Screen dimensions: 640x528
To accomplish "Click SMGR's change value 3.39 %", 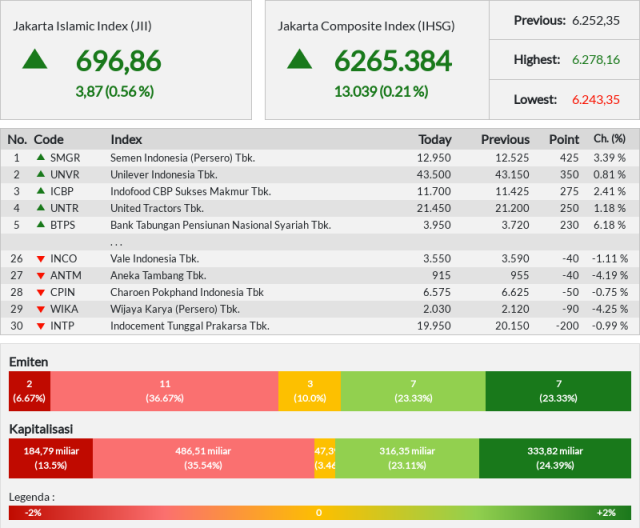I will tap(609, 158).
